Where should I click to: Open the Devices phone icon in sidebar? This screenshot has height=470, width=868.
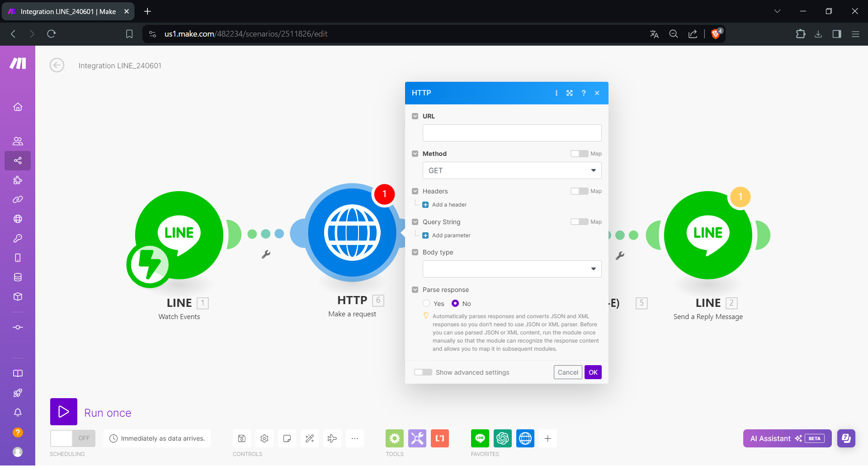[18, 258]
